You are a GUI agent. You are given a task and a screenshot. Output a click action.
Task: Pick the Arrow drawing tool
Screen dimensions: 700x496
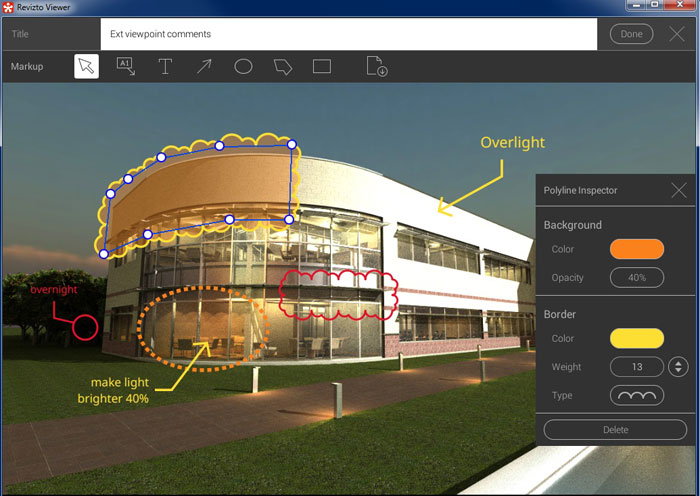(x=204, y=67)
